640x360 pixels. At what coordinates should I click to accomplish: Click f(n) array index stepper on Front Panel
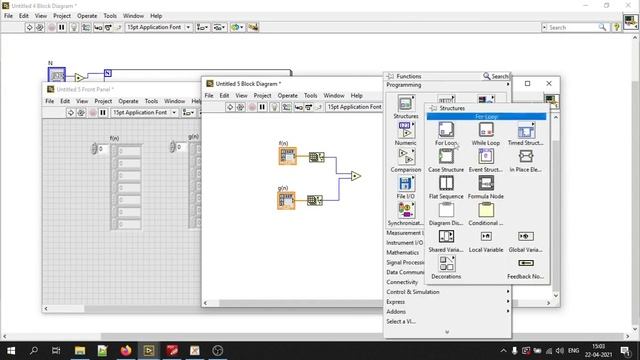(94, 149)
